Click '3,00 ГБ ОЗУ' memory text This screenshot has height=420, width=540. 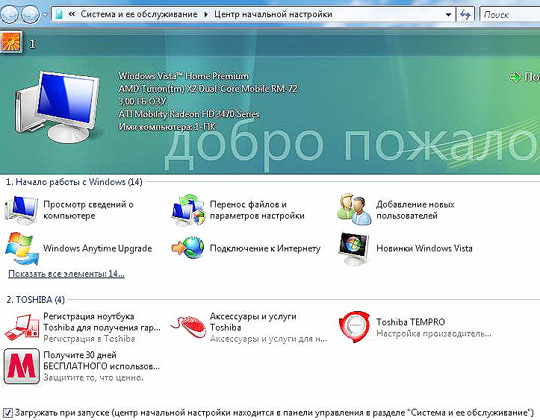[x=142, y=101]
